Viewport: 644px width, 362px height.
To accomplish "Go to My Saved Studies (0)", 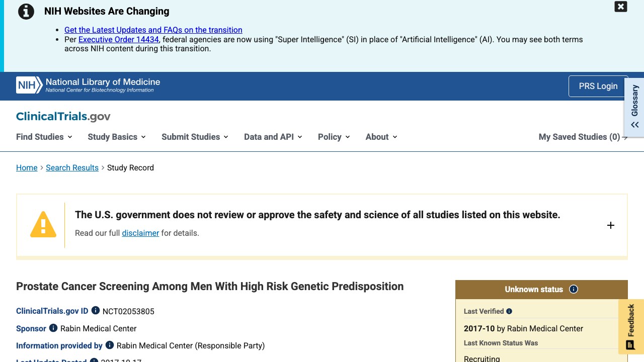I will (x=583, y=137).
